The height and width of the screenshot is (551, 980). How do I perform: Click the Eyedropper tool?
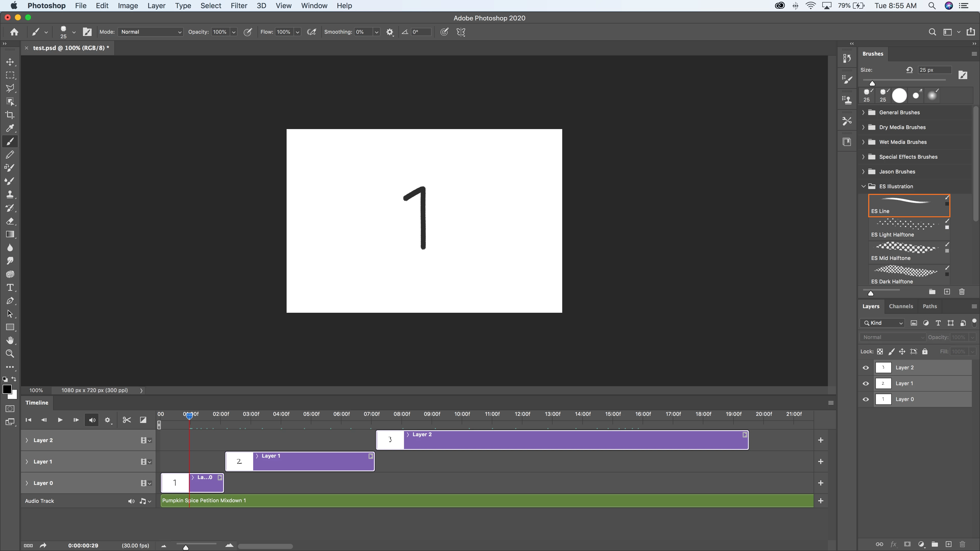coord(10,128)
